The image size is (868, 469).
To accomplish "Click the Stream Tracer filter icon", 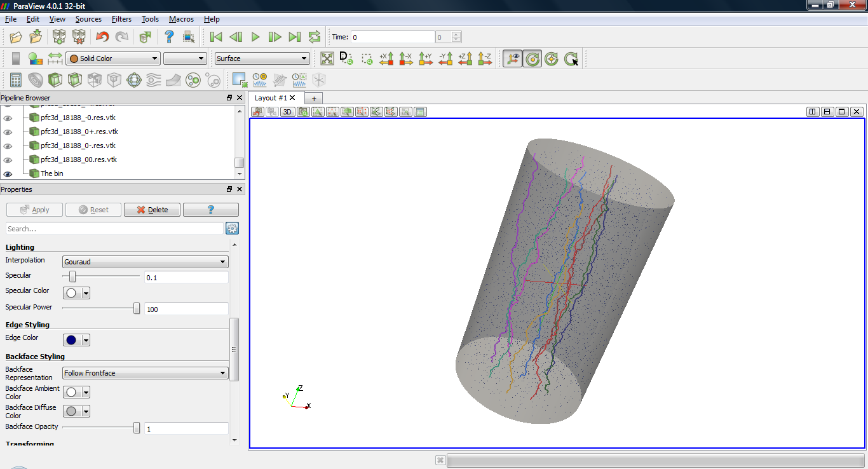I will tap(154, 80).
